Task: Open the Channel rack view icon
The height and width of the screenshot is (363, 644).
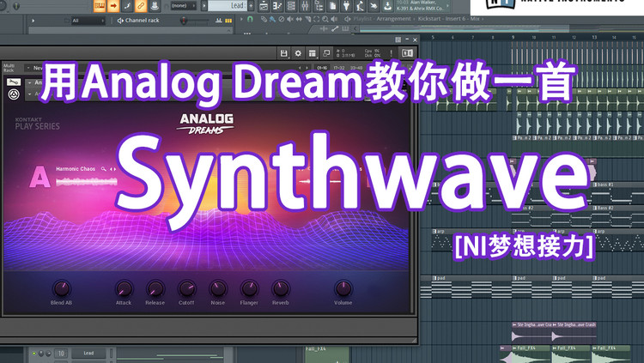Action: click(x=291, y=6)
